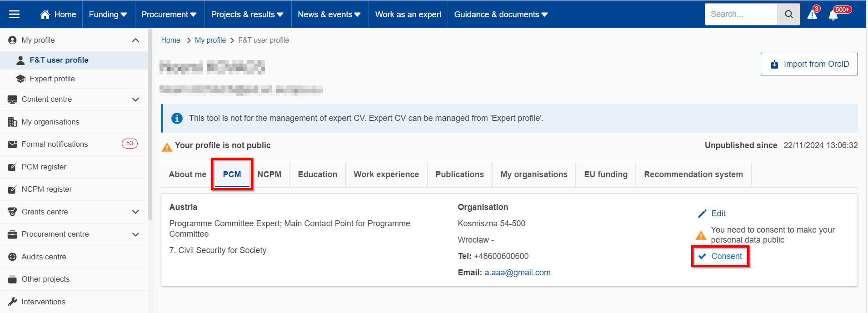Viewport: 868px width, 313px height.
Task: Click the search magnifier button
Action: point(789,14)
